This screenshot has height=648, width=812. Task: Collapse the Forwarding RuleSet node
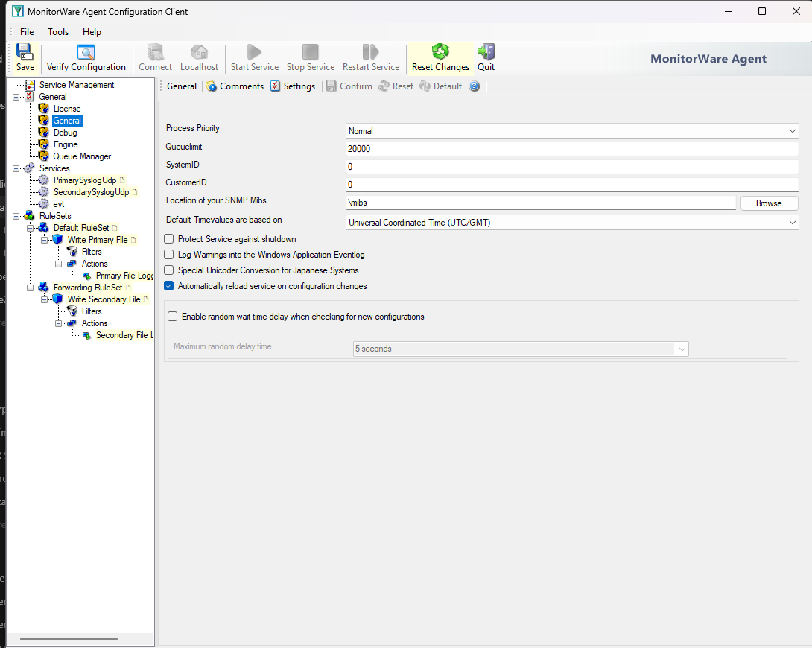[30, 288]
